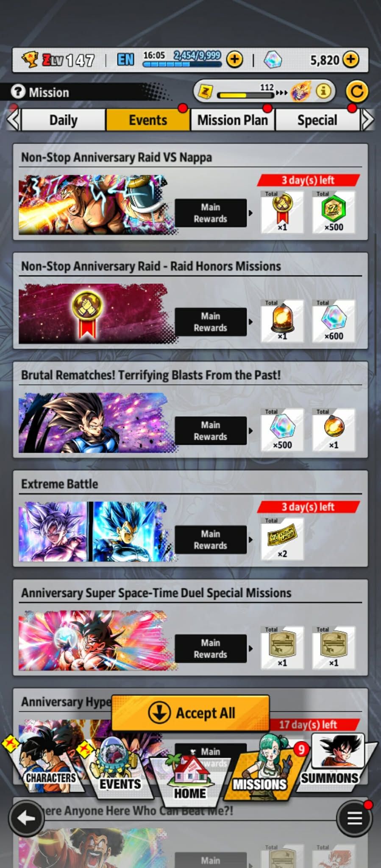Tap the plus icon beside the energy gauge
Screen dimensions: 381x868
(234, 59)
